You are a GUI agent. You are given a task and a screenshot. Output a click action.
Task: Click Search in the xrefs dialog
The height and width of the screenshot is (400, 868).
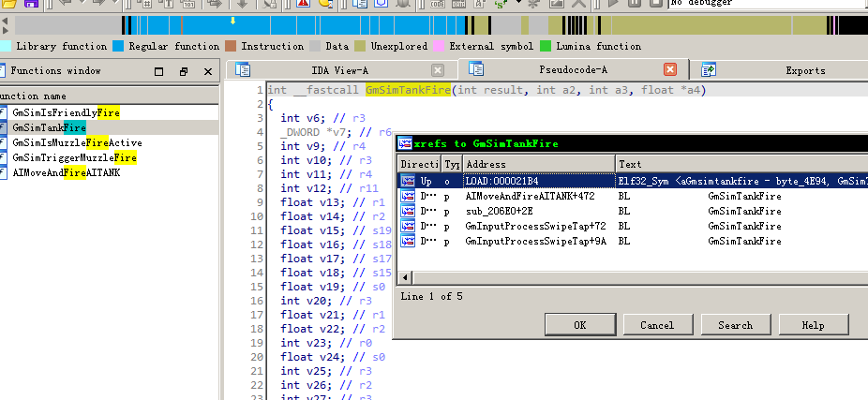tap(735, 325)
